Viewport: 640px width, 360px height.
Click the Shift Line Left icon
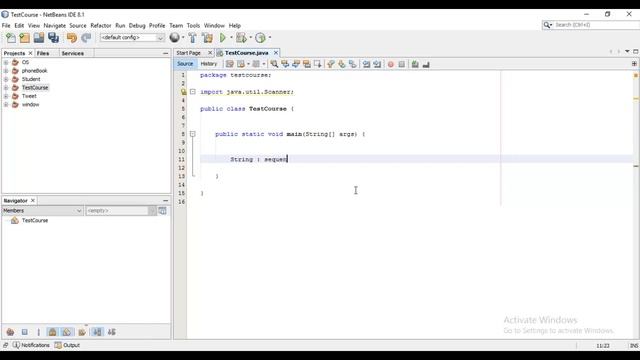(367, 64)
